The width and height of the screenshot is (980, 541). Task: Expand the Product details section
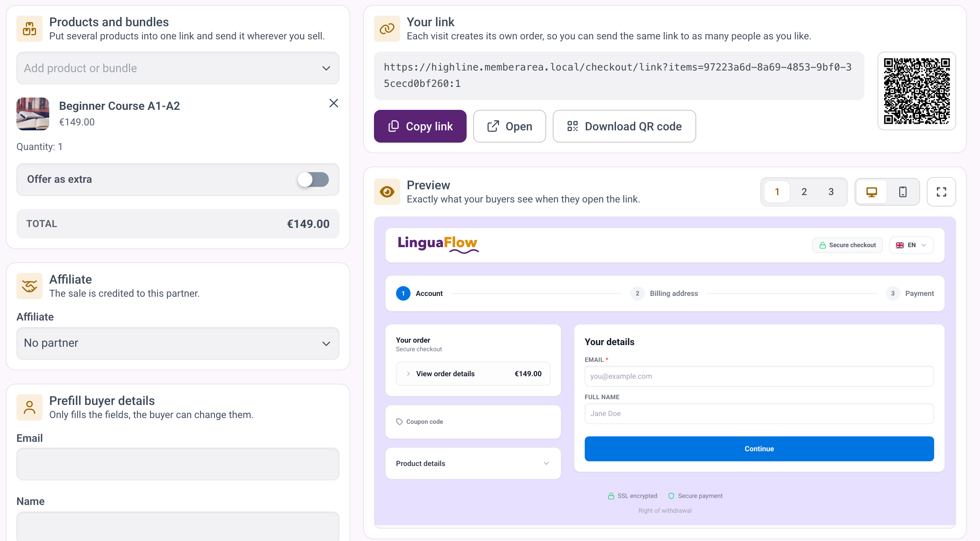point(473,464)
